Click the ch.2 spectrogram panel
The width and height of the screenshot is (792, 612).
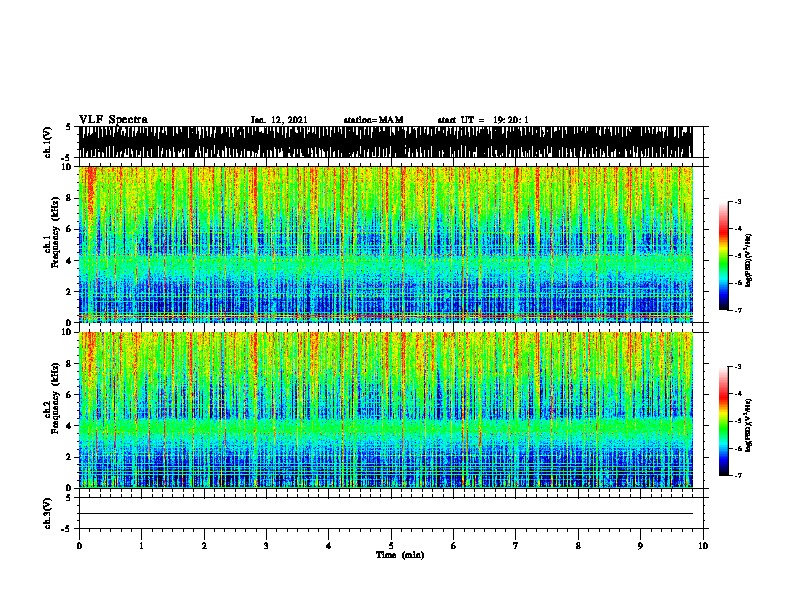tap(386, 410)
